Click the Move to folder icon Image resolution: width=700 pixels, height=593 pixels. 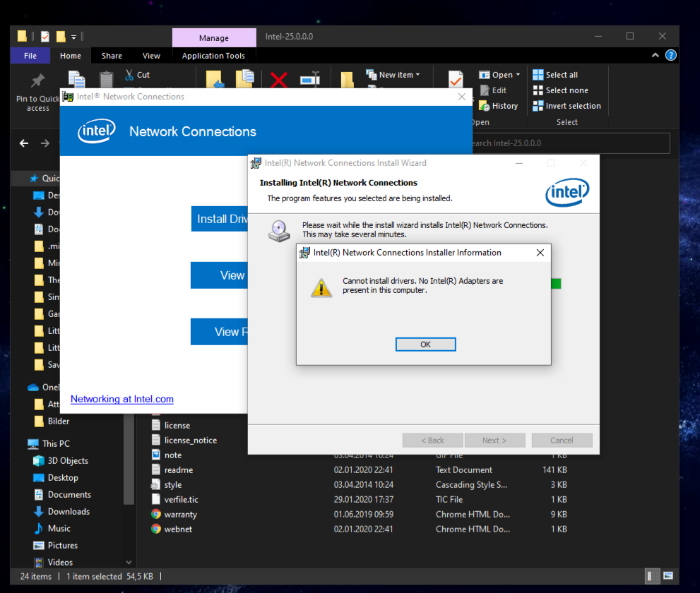pyautogui.click(x=215, y=79)
